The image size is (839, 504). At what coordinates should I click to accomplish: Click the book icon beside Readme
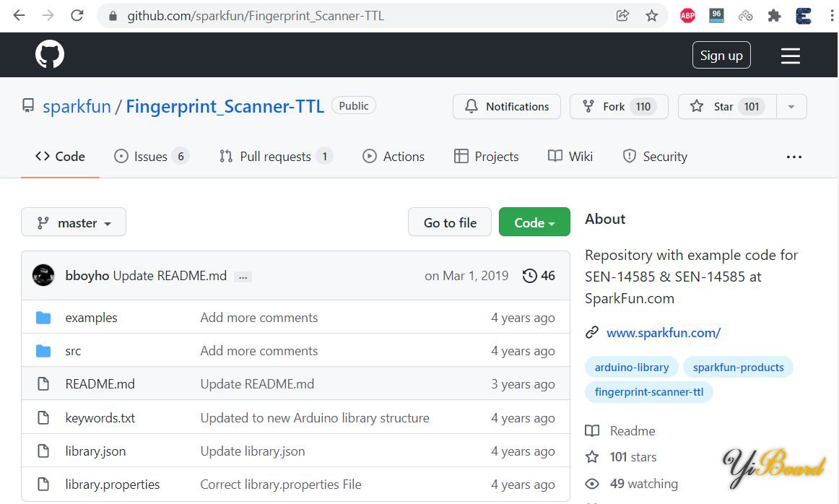(592, 430)
